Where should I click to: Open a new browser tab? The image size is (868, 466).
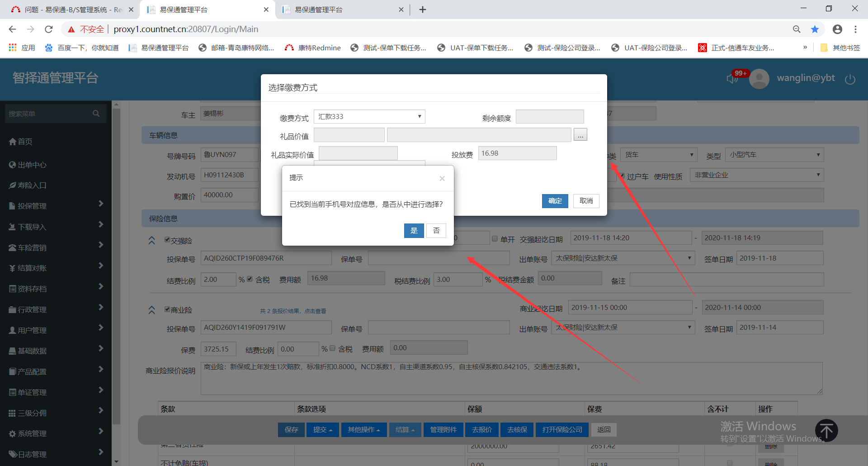click(423, 10)
